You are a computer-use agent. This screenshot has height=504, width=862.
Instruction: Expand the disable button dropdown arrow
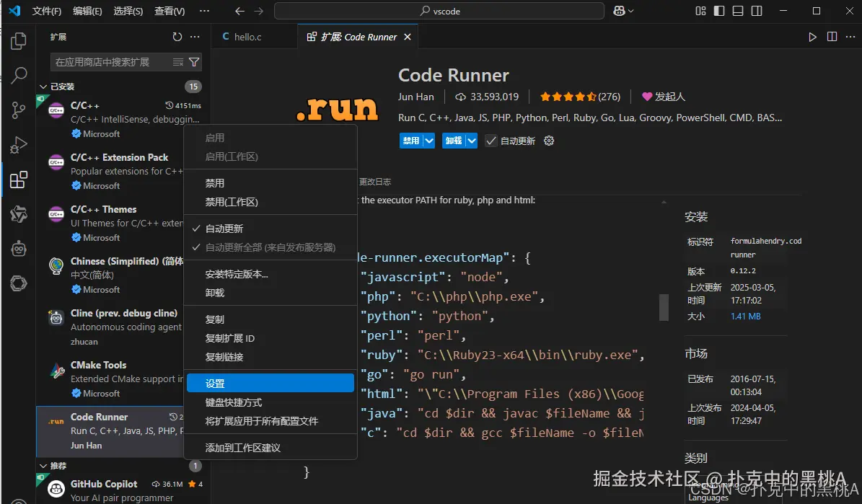428,141
